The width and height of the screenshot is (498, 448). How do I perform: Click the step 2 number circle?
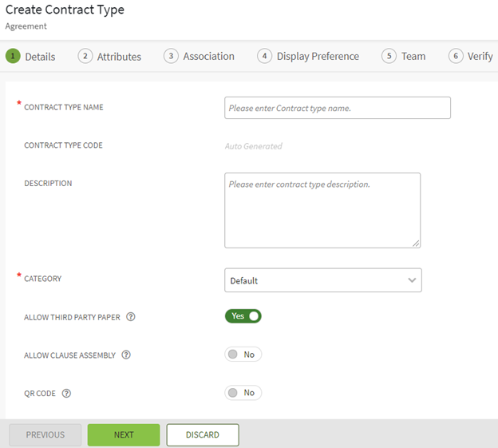coord(85,56)
